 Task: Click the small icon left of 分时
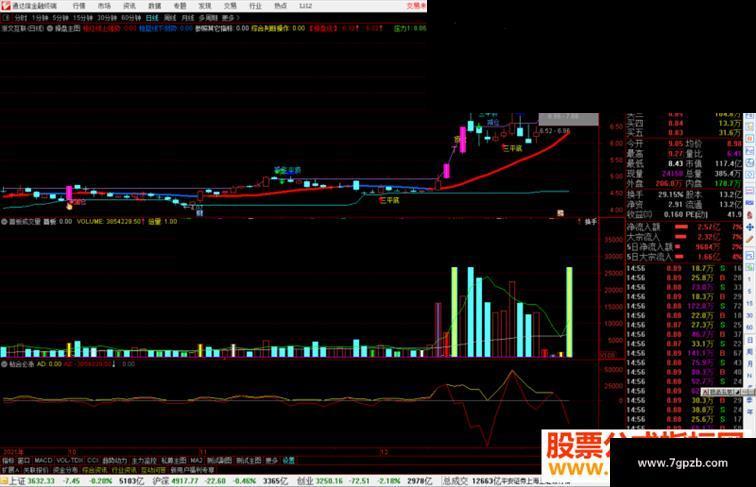(x=6, y=18)
